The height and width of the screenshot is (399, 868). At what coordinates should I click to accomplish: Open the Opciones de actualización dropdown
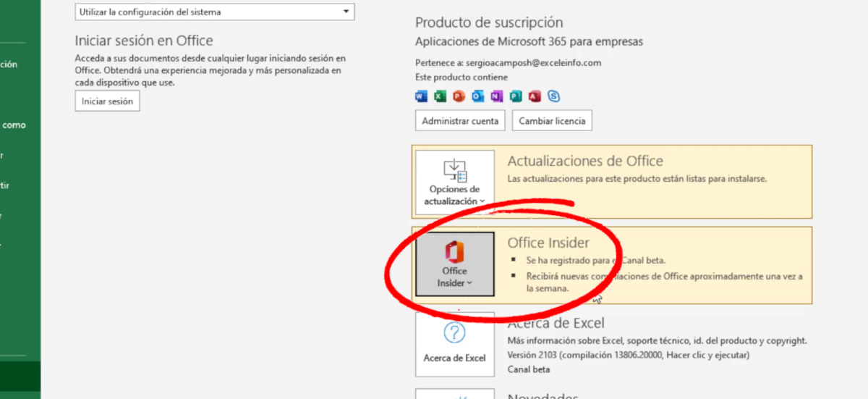coord(455,182)
